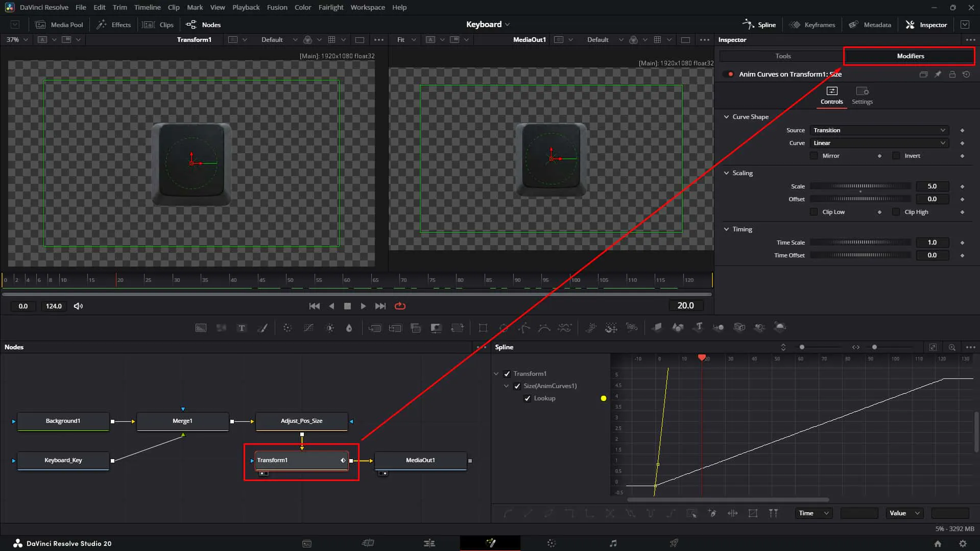Uncheck the Lookup spline checkbox
Viewport: 980px width, 551px height.
tap(528, 398)
